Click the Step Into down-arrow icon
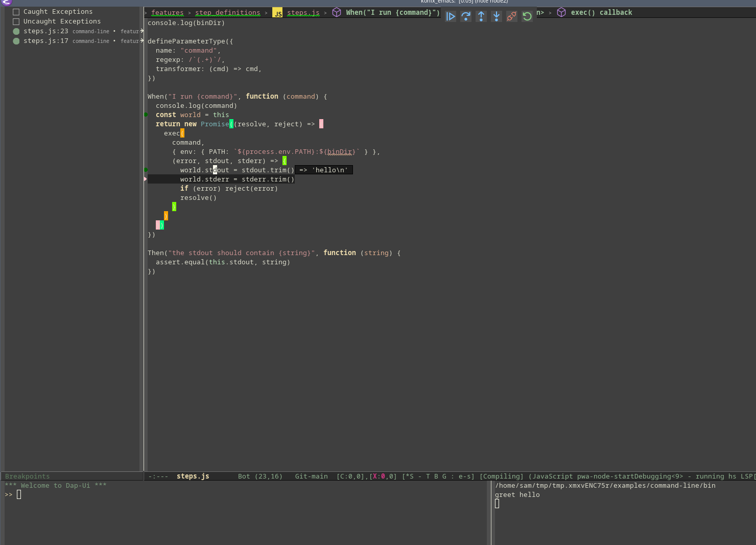This screenshot has width=756, height=545. [x=496, y=16]
